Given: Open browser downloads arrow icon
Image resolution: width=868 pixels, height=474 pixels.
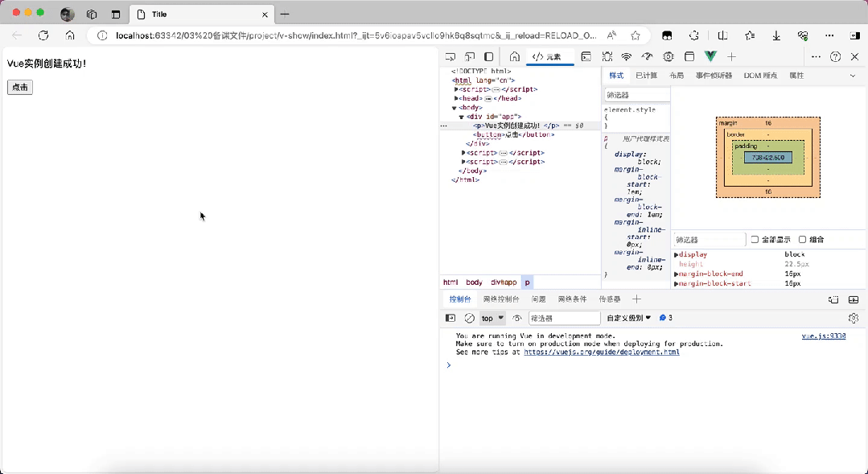Looking at the screenshot, I should click(776, 35).
